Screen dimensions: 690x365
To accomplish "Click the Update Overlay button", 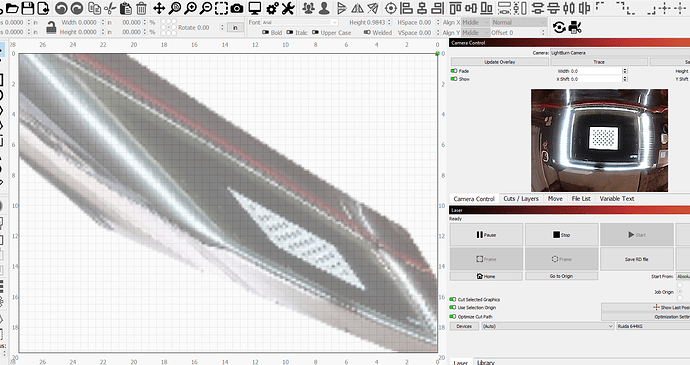I will click(x=499, y=62).
